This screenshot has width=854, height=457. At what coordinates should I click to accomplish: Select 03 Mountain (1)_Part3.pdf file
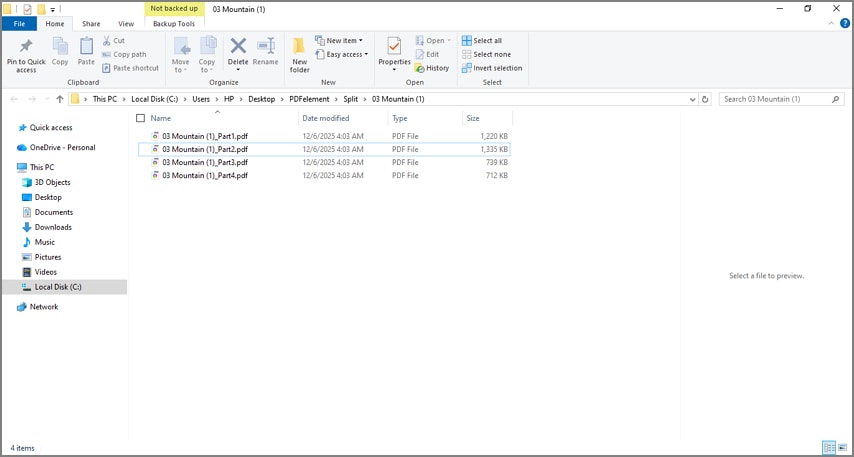[x=324, y=162]
